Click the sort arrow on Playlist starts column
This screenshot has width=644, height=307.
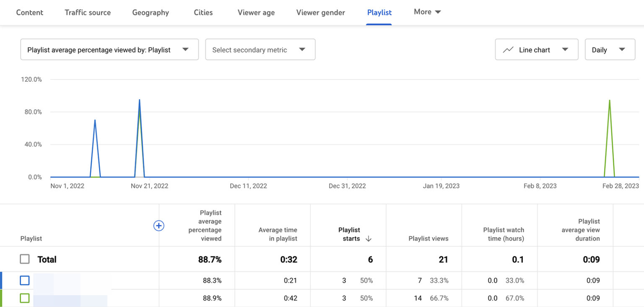pyautogui.click(x=369, y=238)
